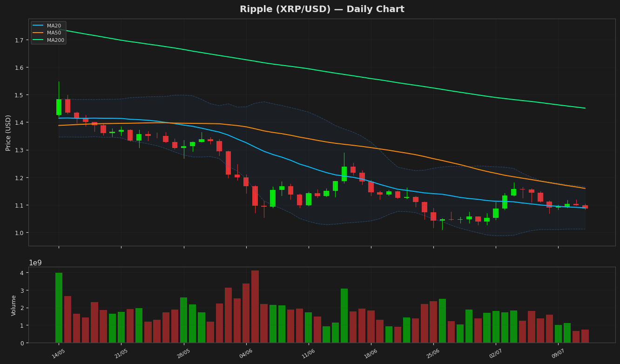Click the 02/07 date tick label
This screenshot has height=364, width=620.
click(495, 354)
